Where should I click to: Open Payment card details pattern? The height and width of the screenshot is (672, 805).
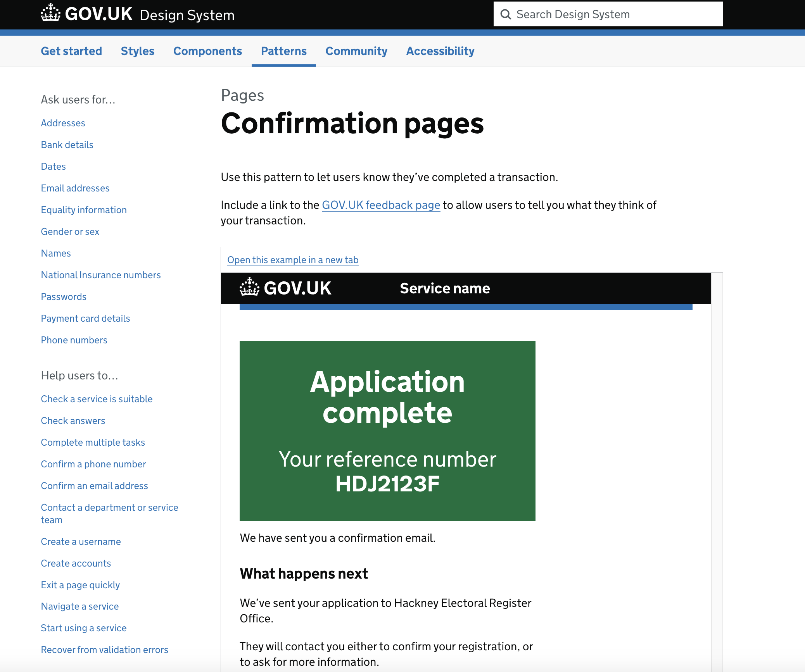85,319
